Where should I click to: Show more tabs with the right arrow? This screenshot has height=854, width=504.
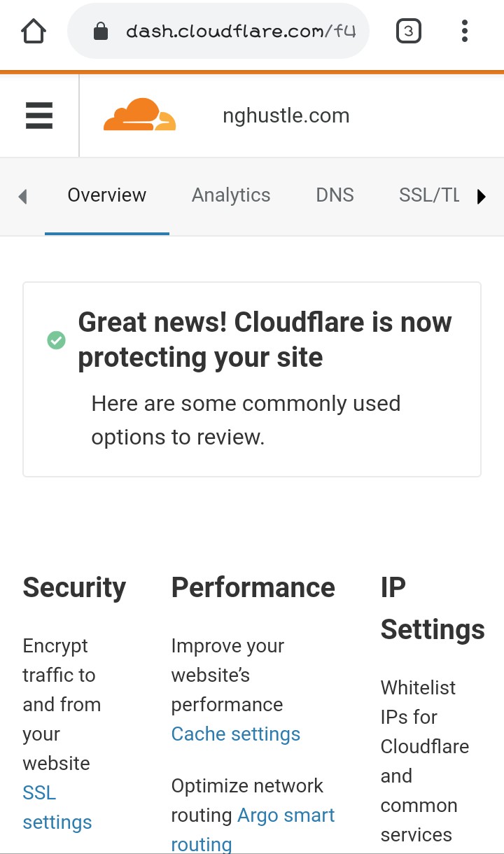(482, 197)
